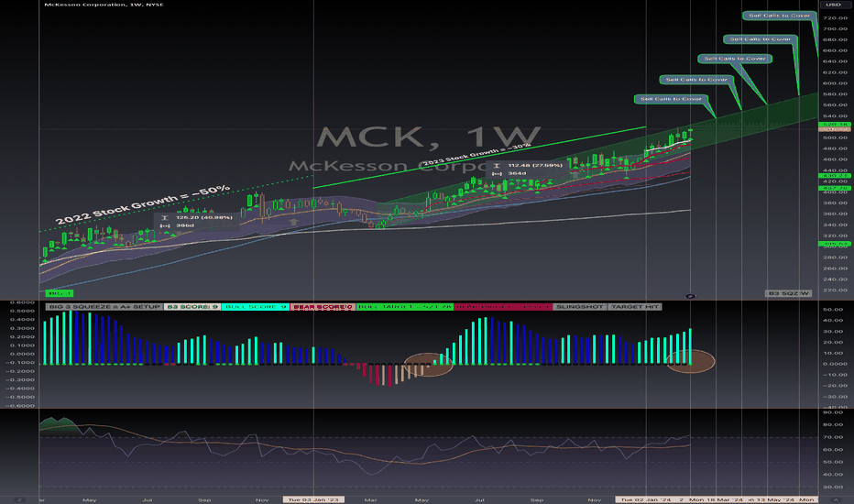
Task: Click the green BULL TARGET cell
Action: click(x=405, y=307)
